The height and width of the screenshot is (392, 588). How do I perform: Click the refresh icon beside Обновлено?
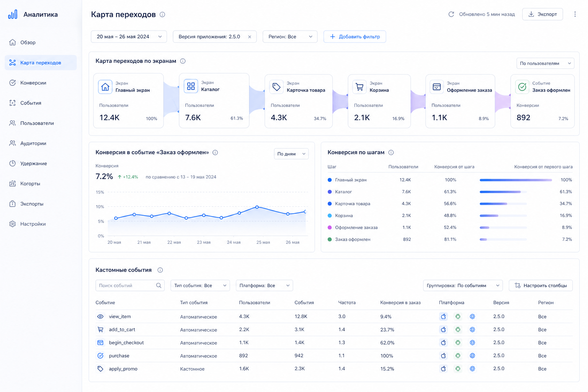[x=451, y=14]
